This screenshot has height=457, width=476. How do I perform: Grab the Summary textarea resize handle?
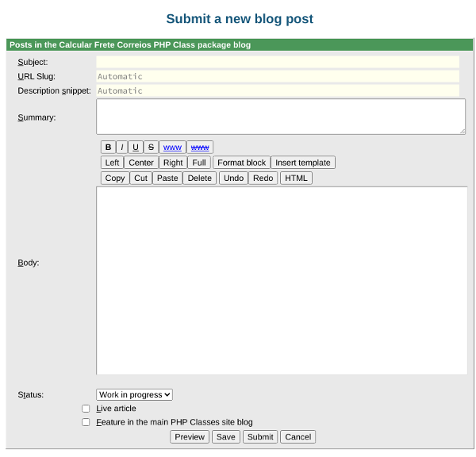462,131
